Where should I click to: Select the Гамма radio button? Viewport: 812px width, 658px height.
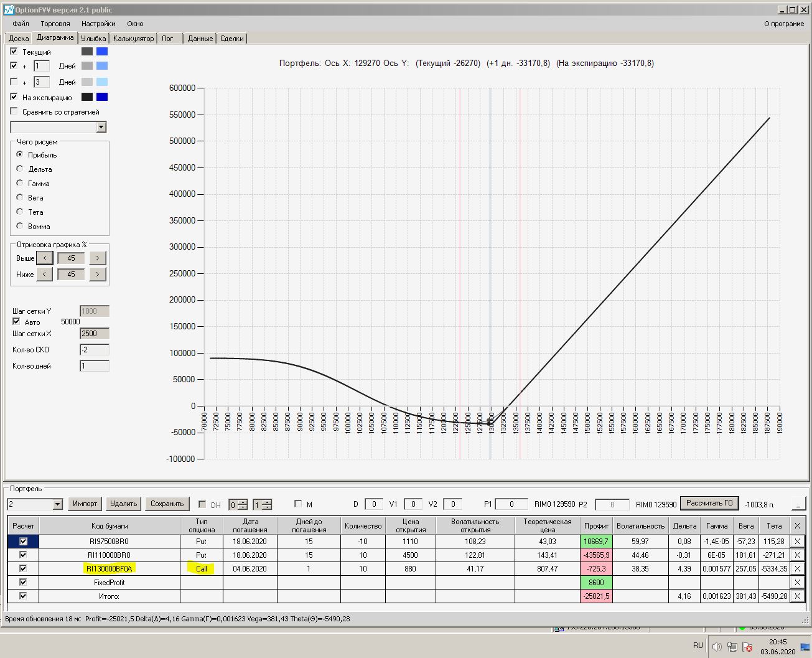pos(20,183)
